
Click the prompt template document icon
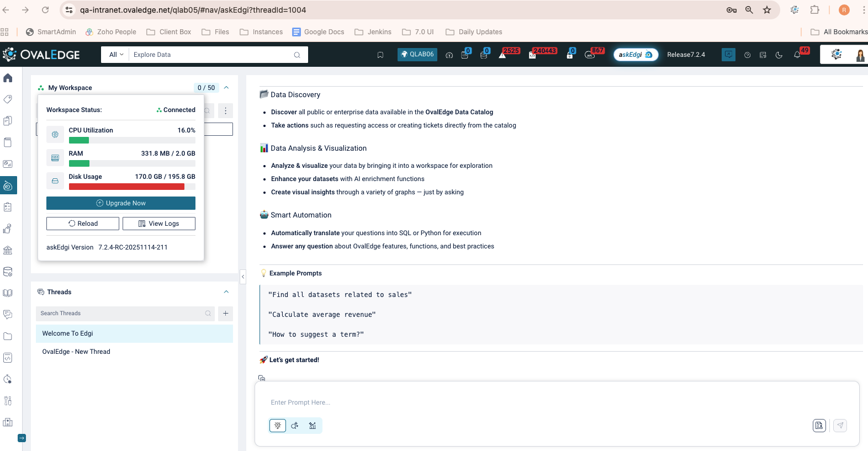[819, 426]
